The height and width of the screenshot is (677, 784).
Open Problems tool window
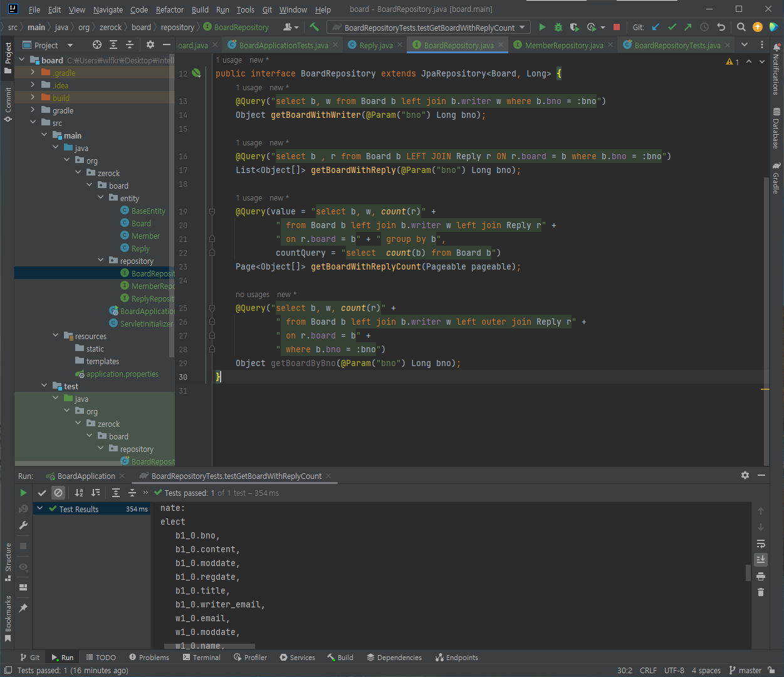pyautogui.click(x=149, y=658)
